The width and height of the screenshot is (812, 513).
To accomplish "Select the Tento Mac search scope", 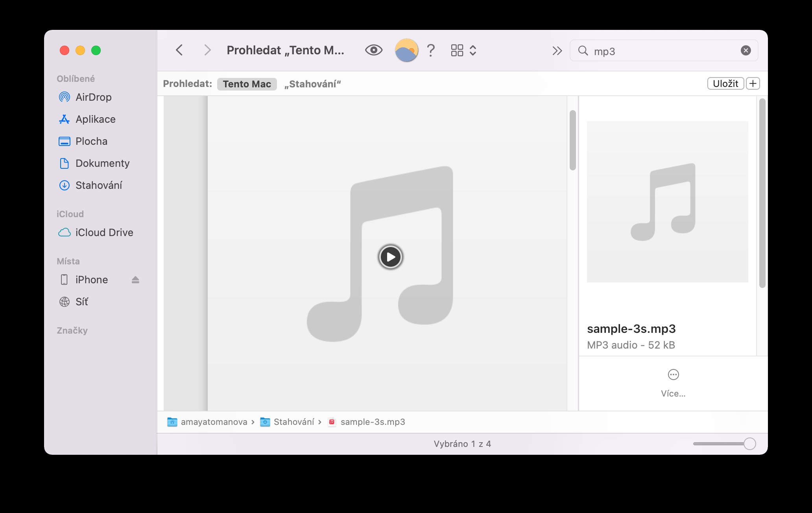I will pos(247,84).
